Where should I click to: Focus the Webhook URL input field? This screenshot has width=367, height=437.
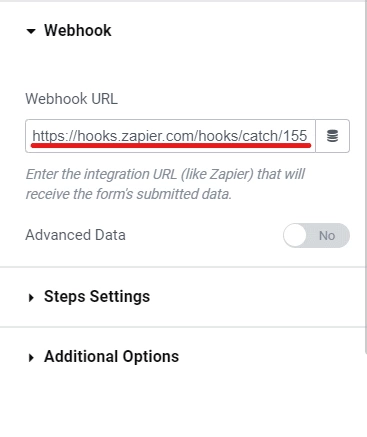[x=170, y=136]
